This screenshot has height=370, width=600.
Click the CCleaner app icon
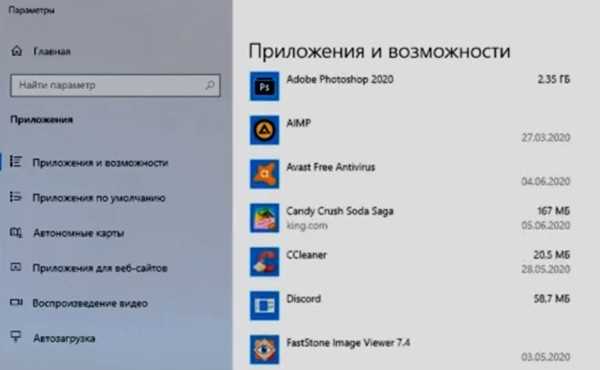264,262
